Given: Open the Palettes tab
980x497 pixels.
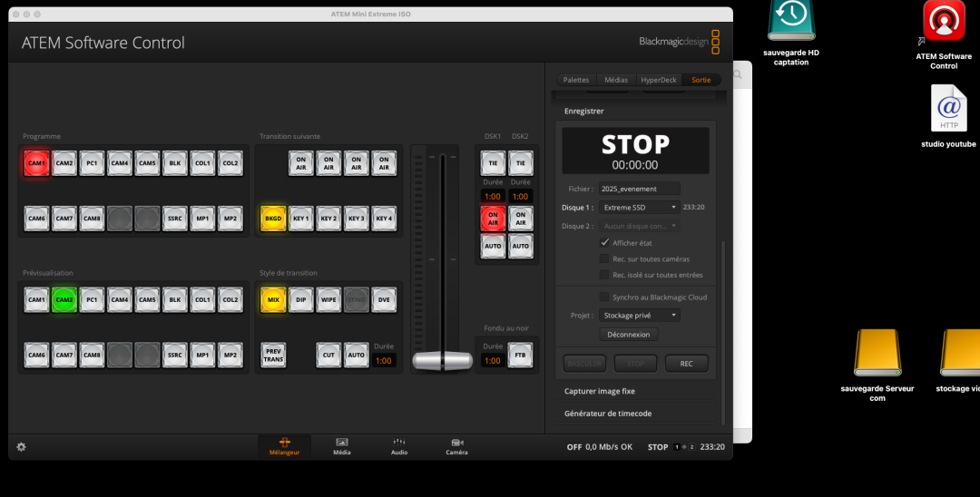Looking at the screenshot, I should coord(576,80).
